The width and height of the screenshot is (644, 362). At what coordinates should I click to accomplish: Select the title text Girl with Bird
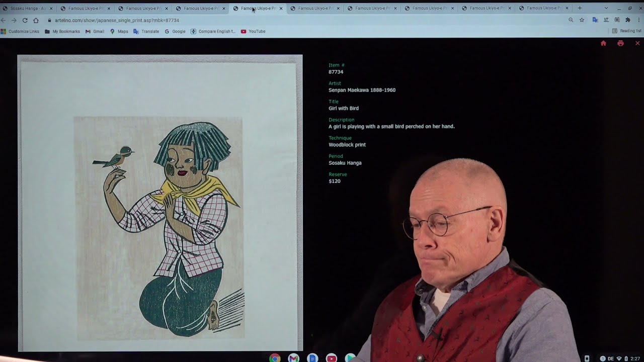tap(344, 108)
